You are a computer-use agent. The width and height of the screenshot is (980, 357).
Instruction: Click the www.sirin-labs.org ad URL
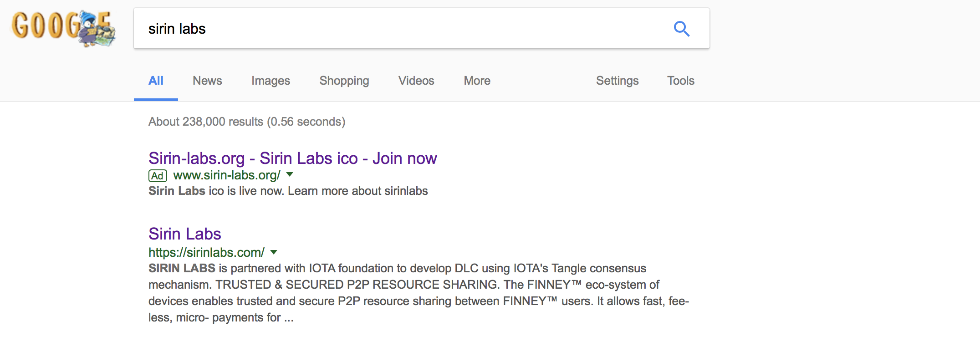227,175
